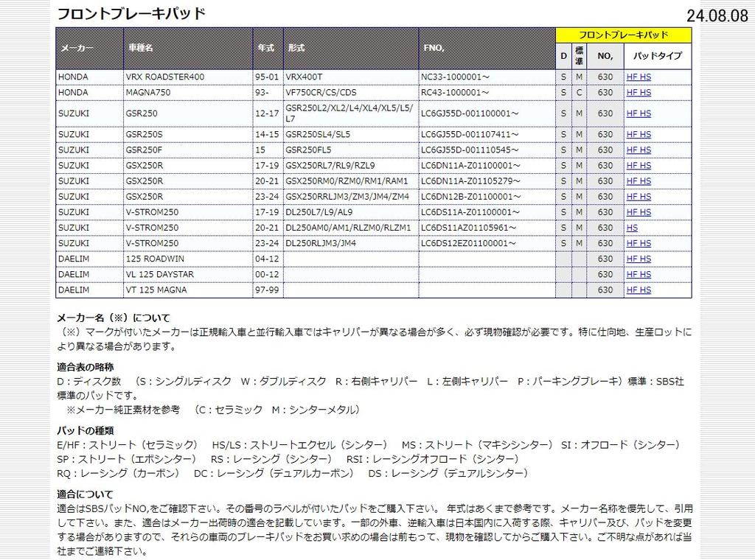Open HF HS link for V-STROM250 23-24
Screen dimensions: 755x560
(x=639, y=243)
